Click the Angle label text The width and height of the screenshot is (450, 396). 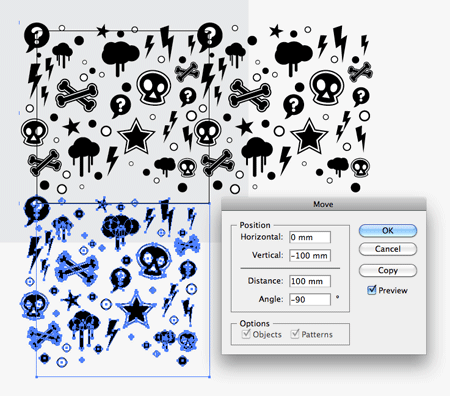pyautogui.click(x=271, y=299)
